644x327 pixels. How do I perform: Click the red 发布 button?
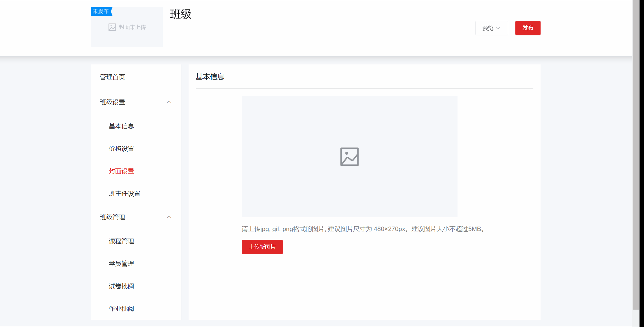tap(528, 28)
